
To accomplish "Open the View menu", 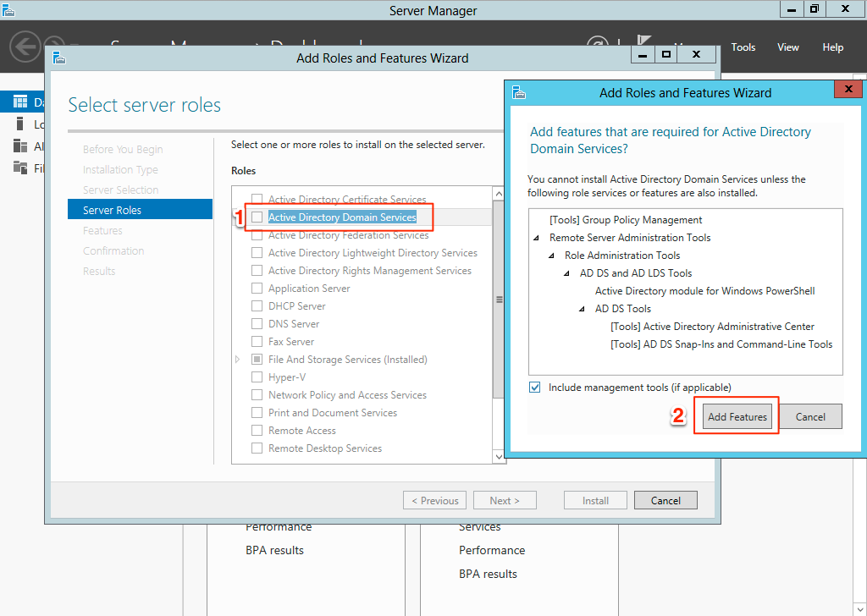I will [788, 47].
